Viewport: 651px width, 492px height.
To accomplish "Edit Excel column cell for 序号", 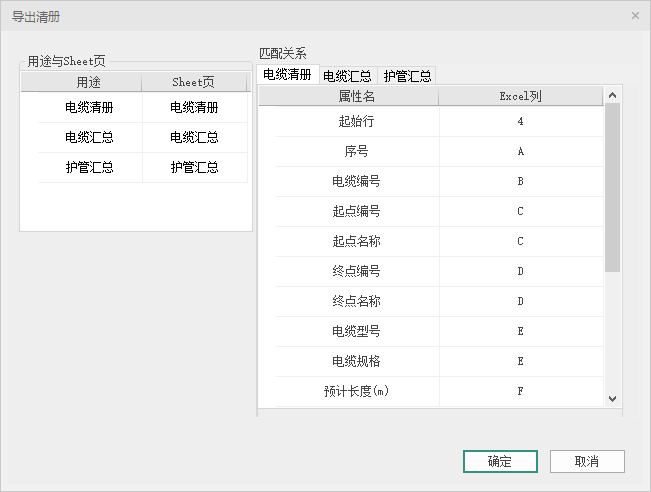I will (520, 152).
